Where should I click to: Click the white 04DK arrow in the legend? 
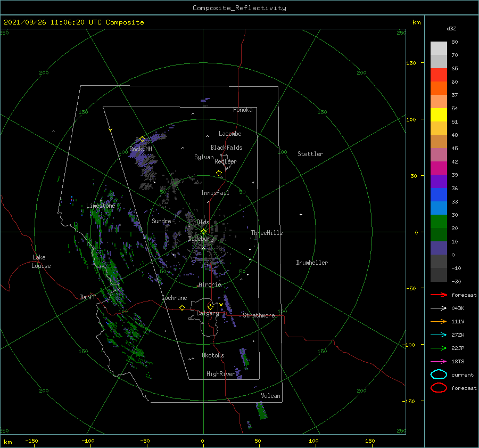[439, 308]
